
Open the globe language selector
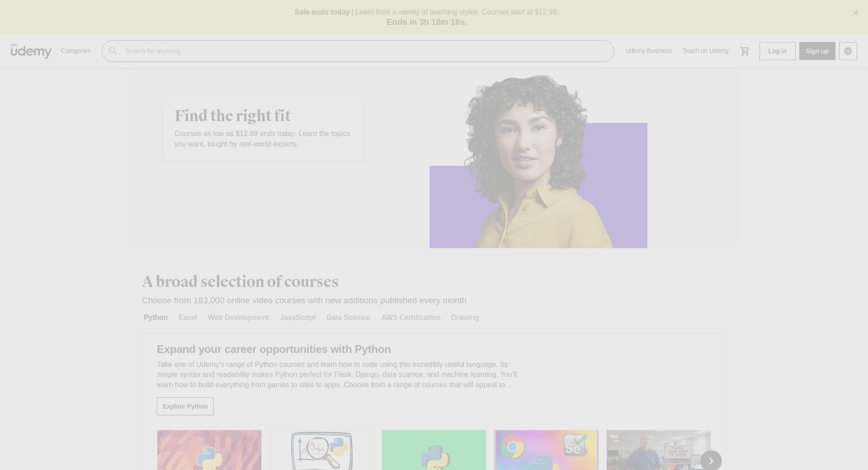pyautogui.click(x=848, y=51)
